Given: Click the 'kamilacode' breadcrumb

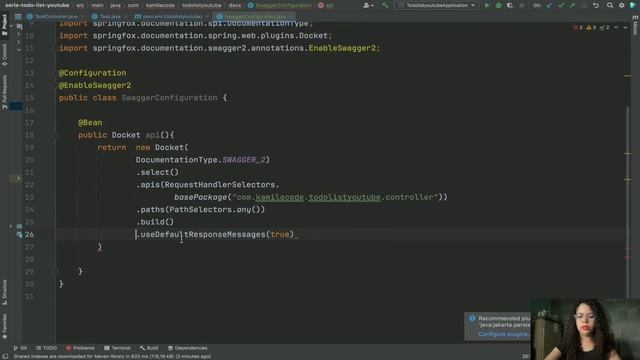Looking at the screenshot, I should [160, 5].
